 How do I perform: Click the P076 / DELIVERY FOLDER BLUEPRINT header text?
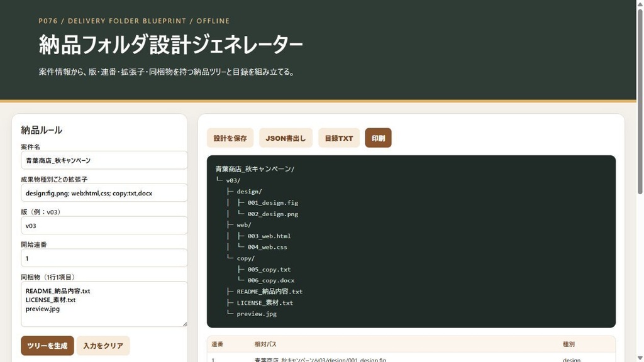pos(134,21)
